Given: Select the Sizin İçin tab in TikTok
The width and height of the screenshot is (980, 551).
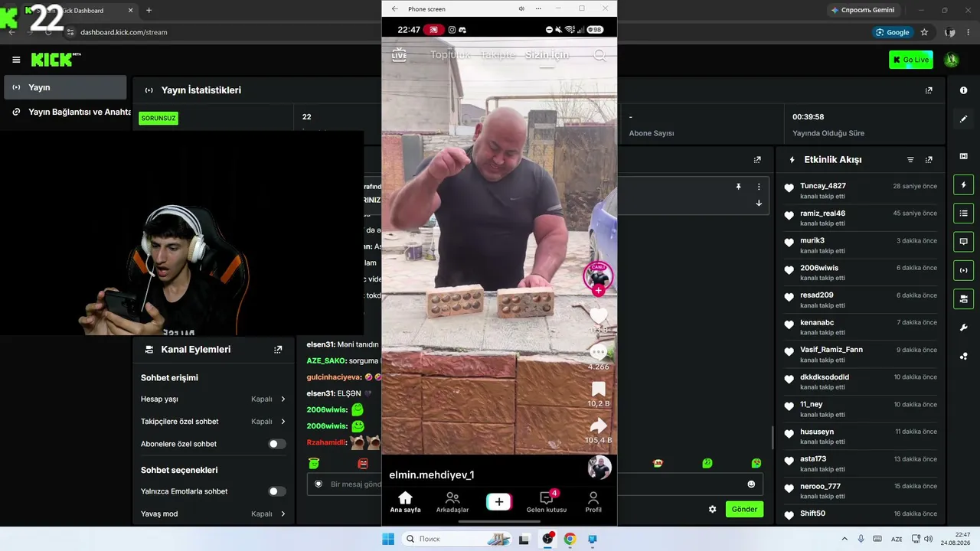Looking at the screenshot, I should pyautogui.click(x=547, y=55).
